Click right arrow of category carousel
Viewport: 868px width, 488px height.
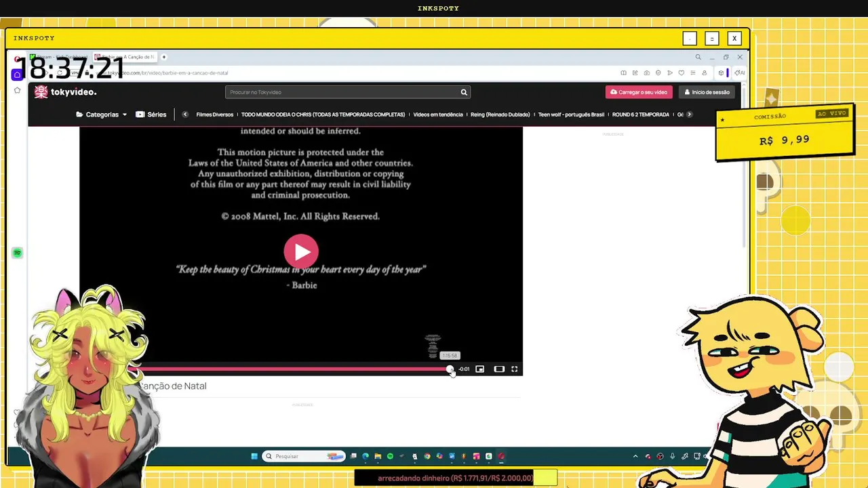point(689,115)
